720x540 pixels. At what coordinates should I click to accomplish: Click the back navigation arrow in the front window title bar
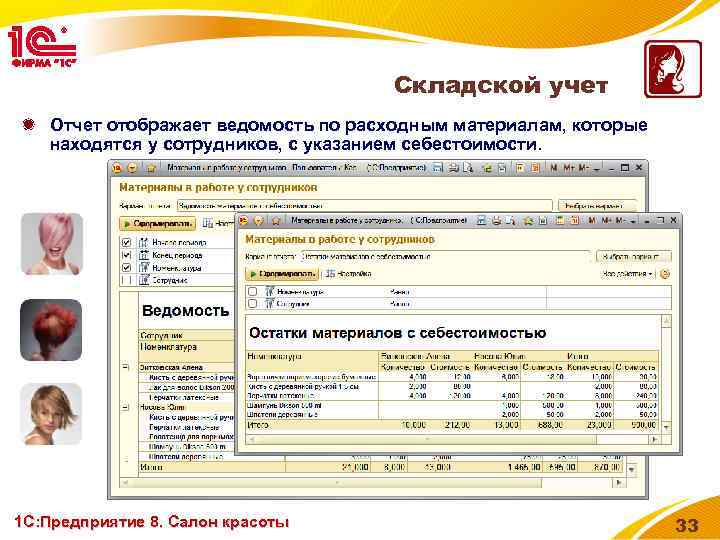click(x=259, y=221)
